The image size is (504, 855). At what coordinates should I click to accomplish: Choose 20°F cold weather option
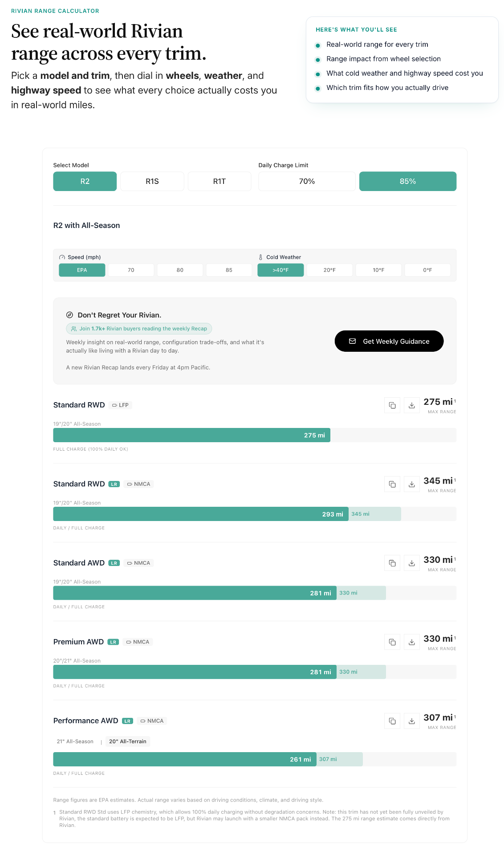click(329, 270)
